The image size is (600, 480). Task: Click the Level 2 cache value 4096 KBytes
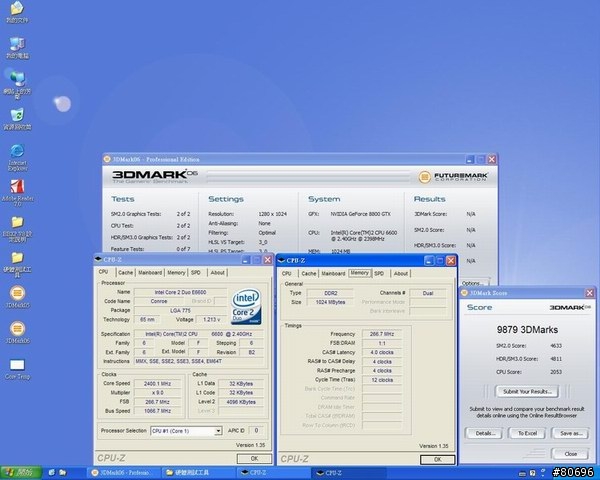pyautogui.click(x=241, y=402)
